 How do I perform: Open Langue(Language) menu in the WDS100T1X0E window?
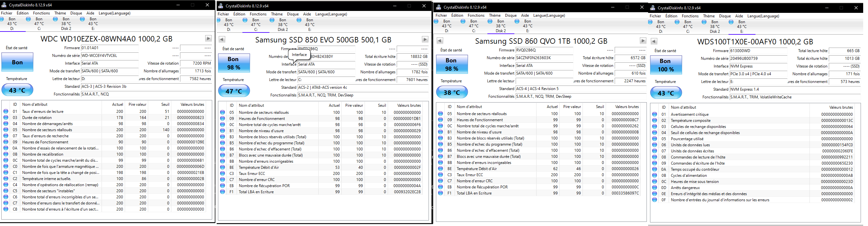[x=763, y=16]
